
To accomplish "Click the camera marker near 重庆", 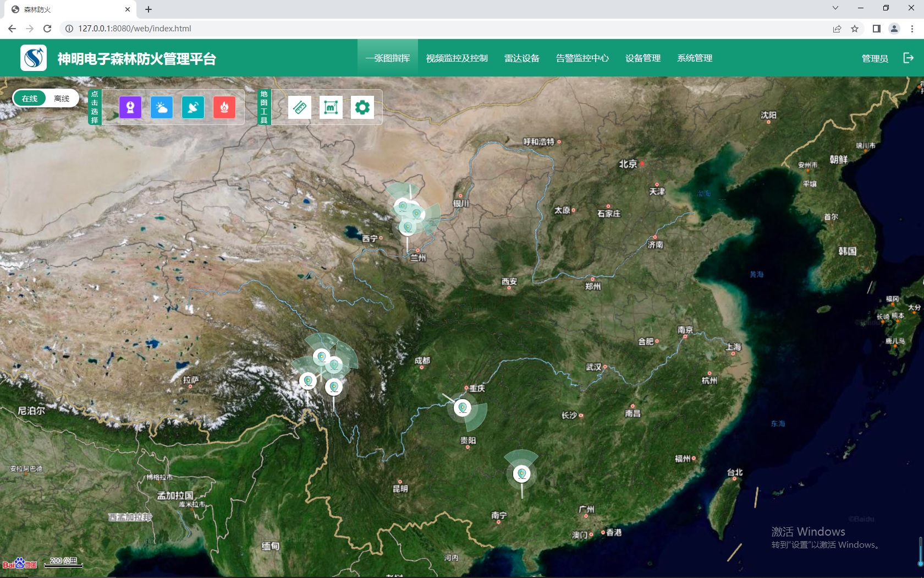I will click(463, 407).
